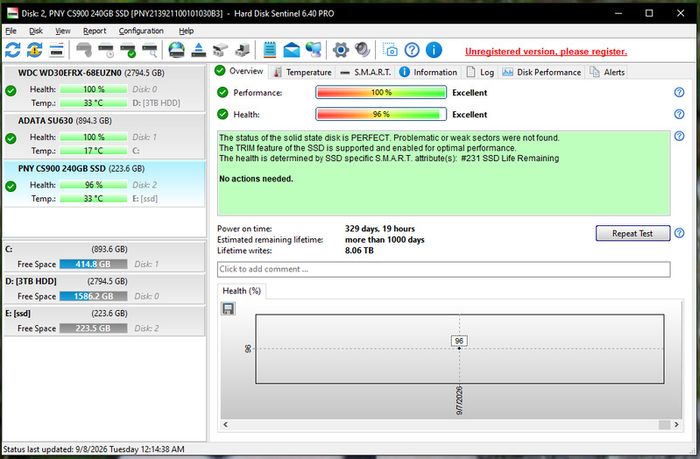Image resolution: width=700 pixels, height=459 pixels.
Task: Click the two-drives toolbar icon
Action: pyautogui.click(x=220, y=50)
